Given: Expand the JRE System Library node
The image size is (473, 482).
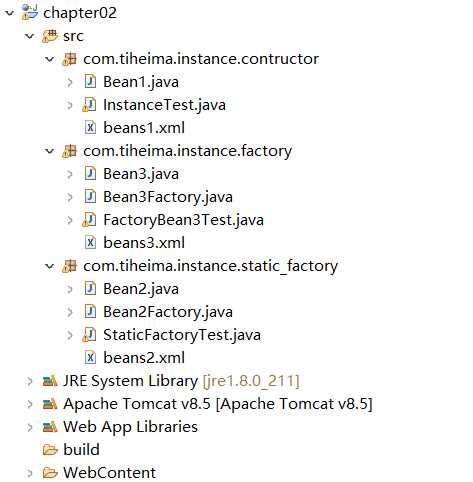Looking at the screenshot, I should pyautogui.click(x=30, y=381).
